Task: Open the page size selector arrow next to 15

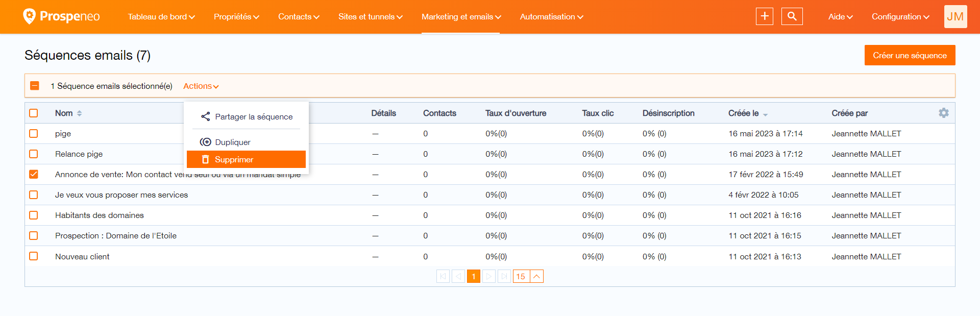Action: coord(536,276)
